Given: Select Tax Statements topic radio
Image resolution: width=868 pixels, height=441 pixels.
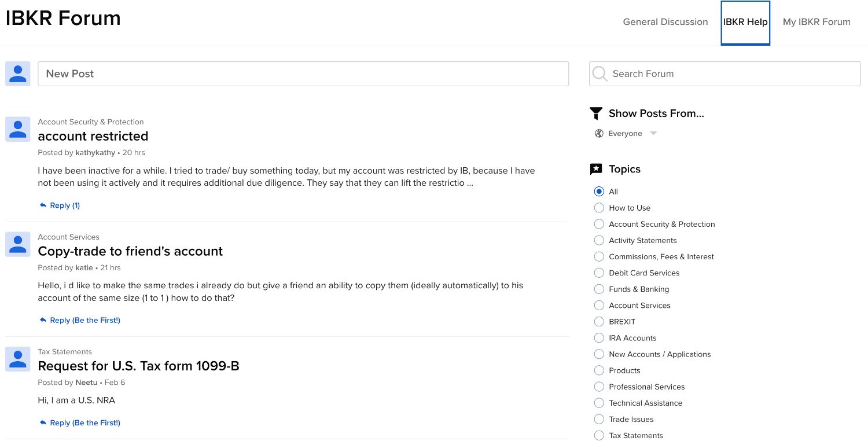Looking at the screenshot, I should (599, 435).
